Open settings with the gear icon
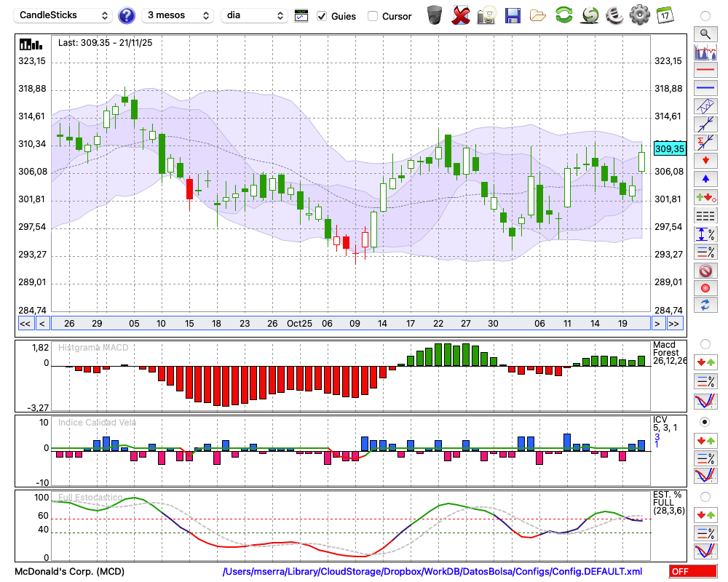The height and width of the screenshot is (582, 728). coord(639,15)
